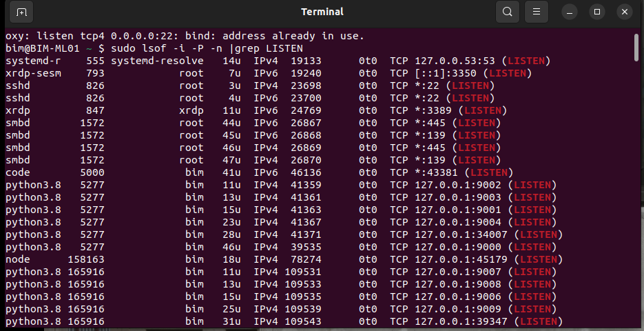Close the Terminal window

click(x=624, y=12)
